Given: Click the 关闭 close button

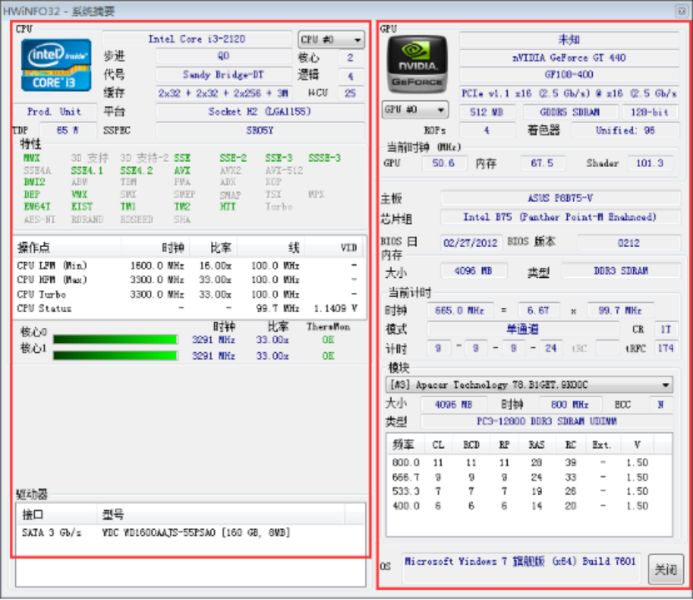Looking at the screenshot, I should pyautogui.click(x=665, y=569).
